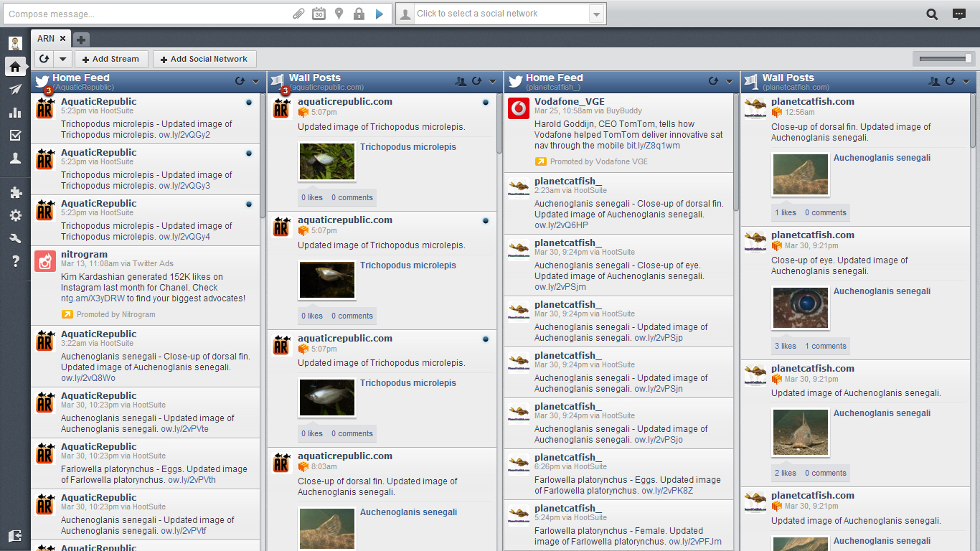
Task: Open aquaticrepublic.com Wall Posts options dropdown
Action: (x=492, y=82)
